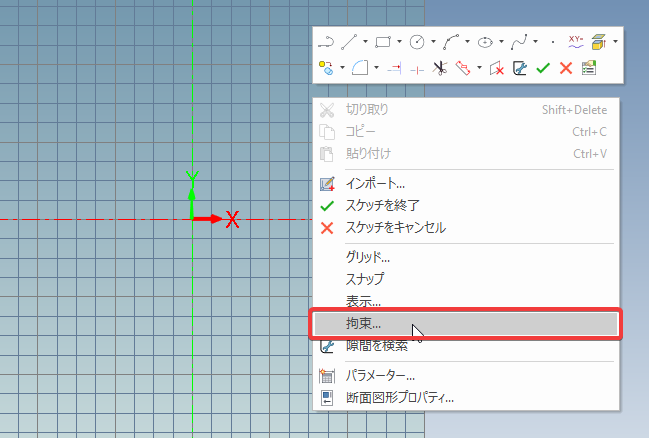
Task: Select the Circle sketch tool
Action: click(417, 42)
